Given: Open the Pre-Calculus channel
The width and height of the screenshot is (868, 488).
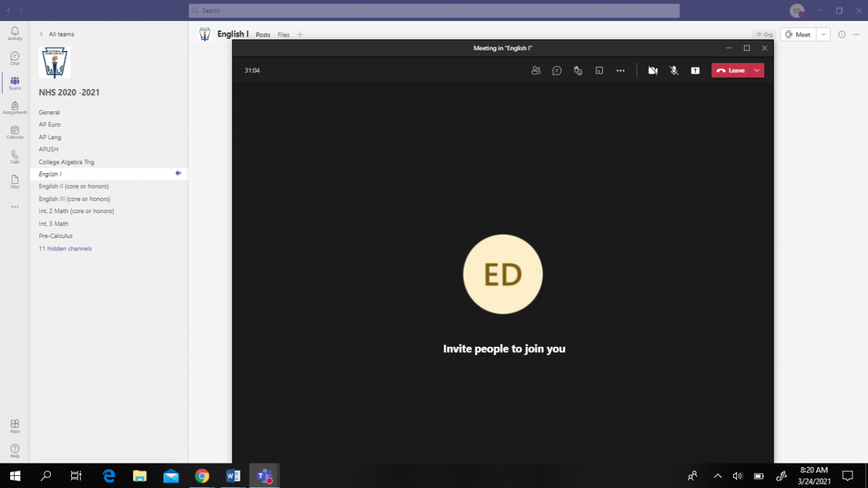Looking at the screenshot, I should (56, 236).
